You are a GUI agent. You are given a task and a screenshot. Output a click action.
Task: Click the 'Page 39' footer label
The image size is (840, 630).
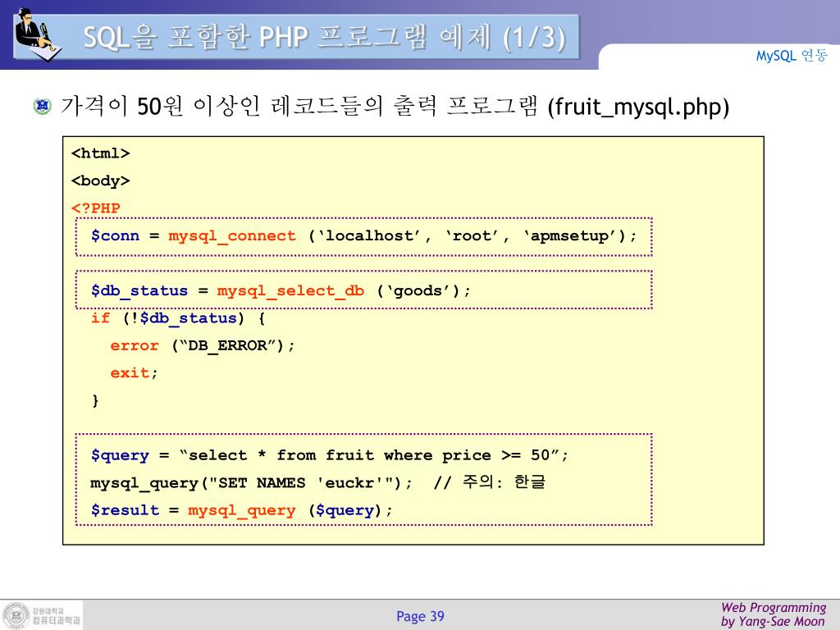point(420,617)
